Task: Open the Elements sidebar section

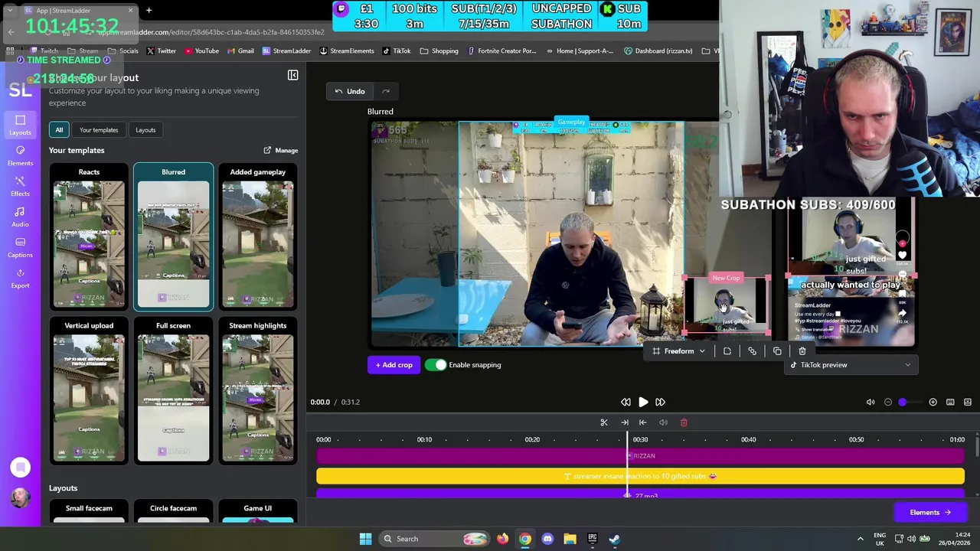Action: click(20, 155)
